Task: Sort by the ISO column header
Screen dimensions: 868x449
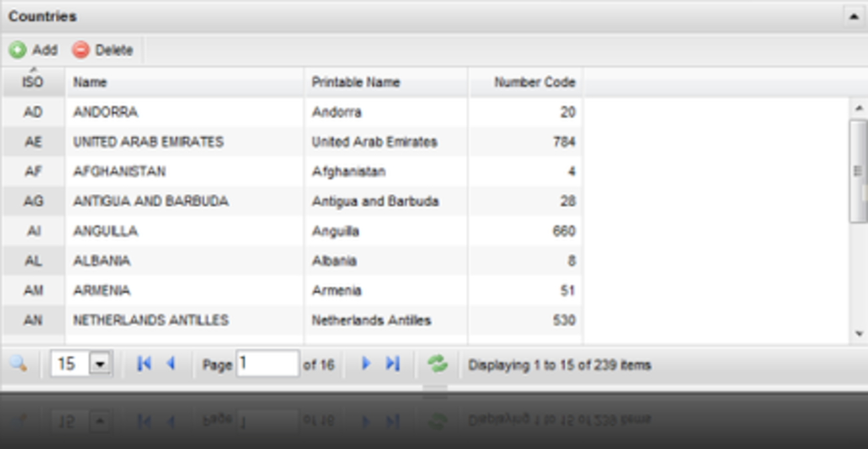Action: pos(33,83)
